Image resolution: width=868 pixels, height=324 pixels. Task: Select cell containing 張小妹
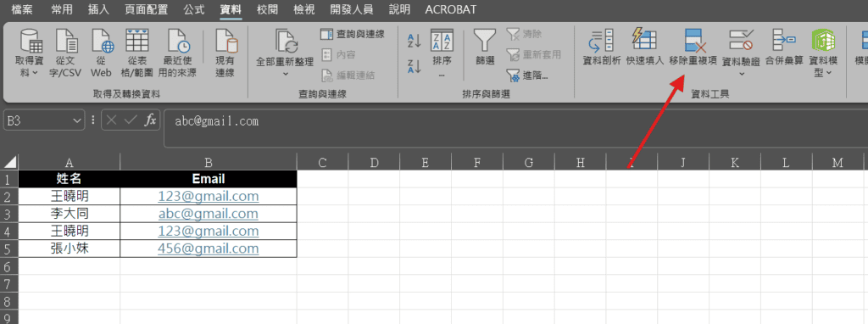point(70,249)
